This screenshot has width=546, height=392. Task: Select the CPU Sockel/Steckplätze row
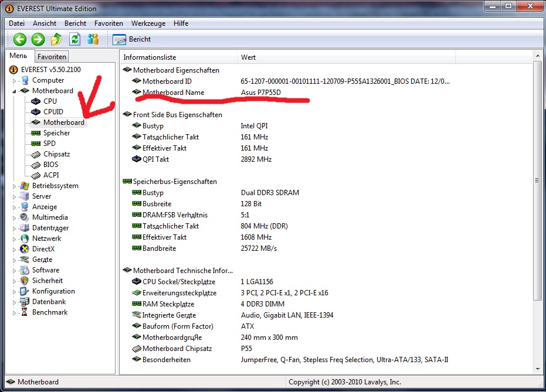click(203, 282)
